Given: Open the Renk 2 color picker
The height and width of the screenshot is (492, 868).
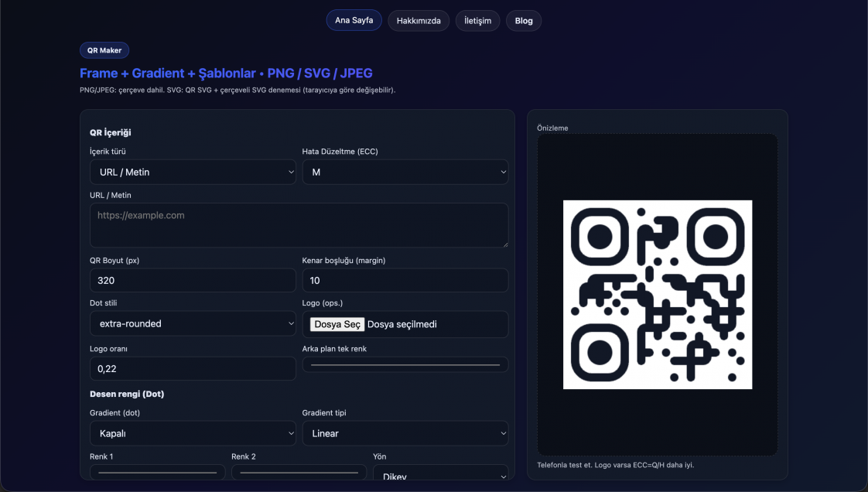Looking at the screenshot, I should pos(299,473).
